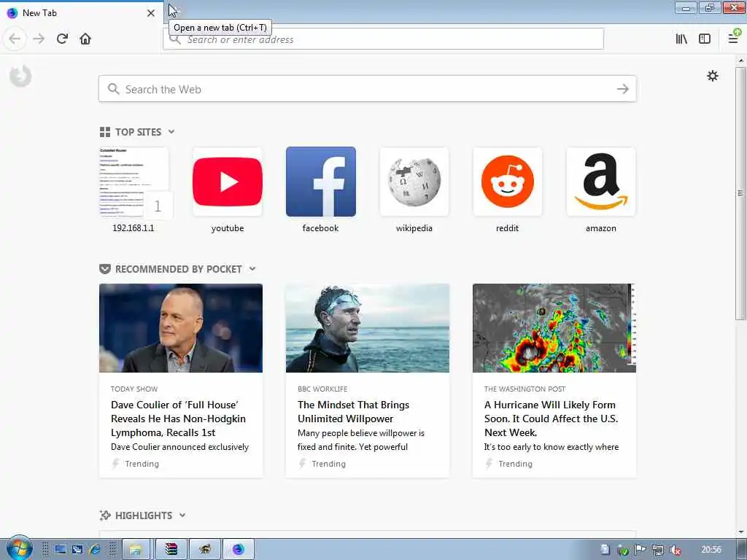This screenshot has height=560, width=747.
Task: Submit search with the arrow button
Action: (x=623, y=88)
